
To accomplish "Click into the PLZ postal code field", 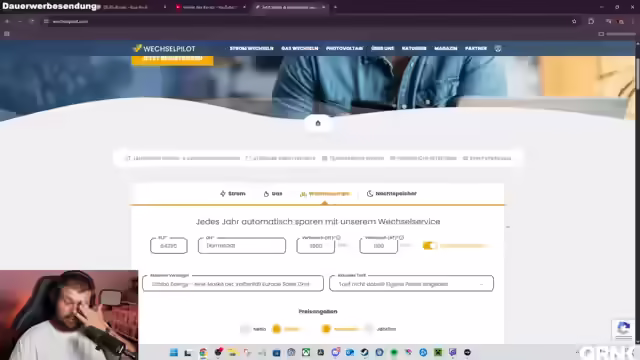I will (x=169, y=246).
